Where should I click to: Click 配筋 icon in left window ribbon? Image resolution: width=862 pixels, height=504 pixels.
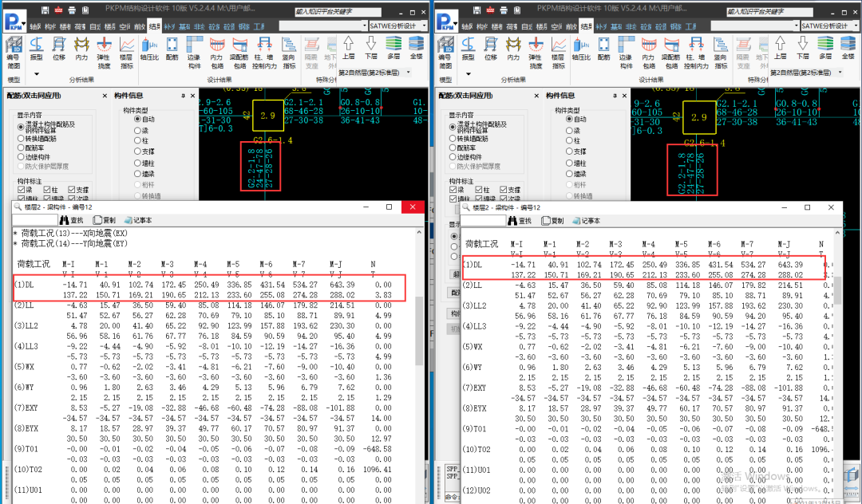pyautogui.click(x=172, y=49)
